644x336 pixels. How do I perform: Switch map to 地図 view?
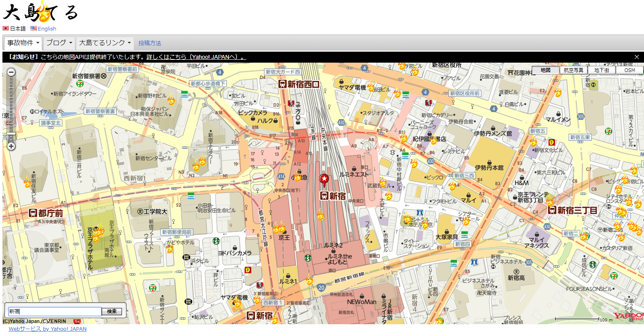coord(545,70)
